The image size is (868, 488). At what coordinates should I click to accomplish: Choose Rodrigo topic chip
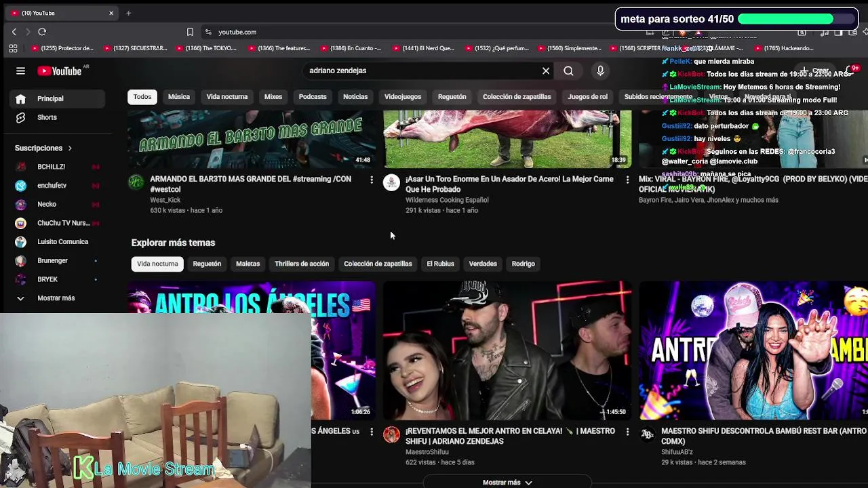click(x=524, y=264)
